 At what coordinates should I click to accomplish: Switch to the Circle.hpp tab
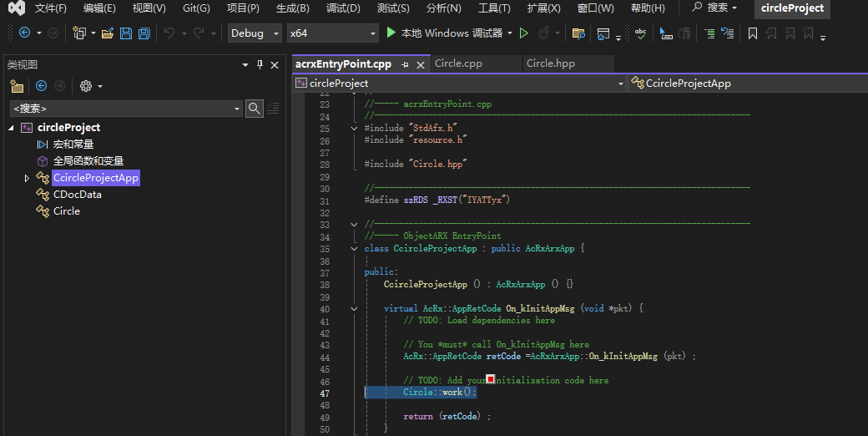click(x=550, y=63)
